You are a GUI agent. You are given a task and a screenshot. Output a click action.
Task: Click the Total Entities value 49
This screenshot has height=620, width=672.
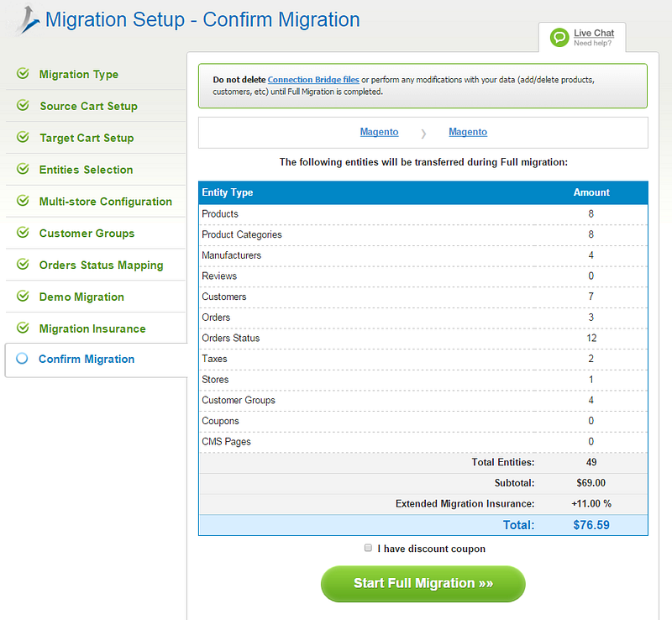tap(591, 462)
